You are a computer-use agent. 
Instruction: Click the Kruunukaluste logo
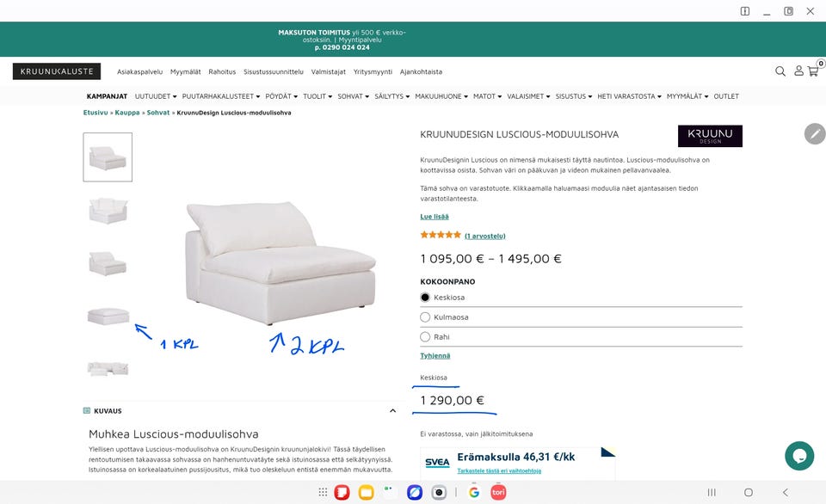pyautogui.click(x=57, y=71)
